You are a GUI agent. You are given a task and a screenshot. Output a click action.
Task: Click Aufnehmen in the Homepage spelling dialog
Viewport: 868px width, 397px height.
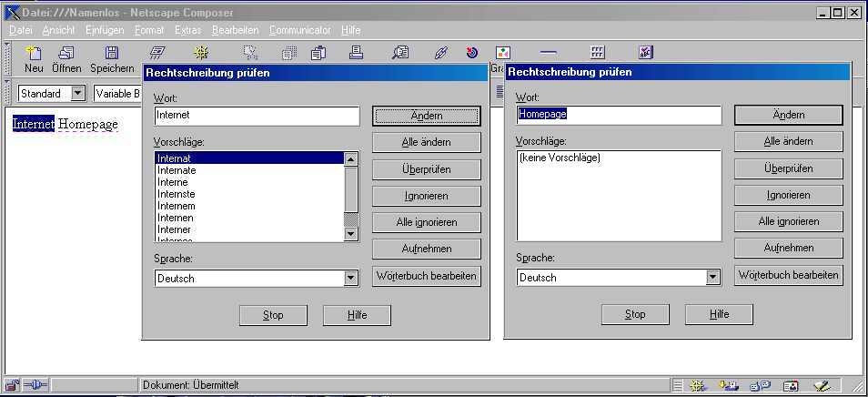[788, 248]
